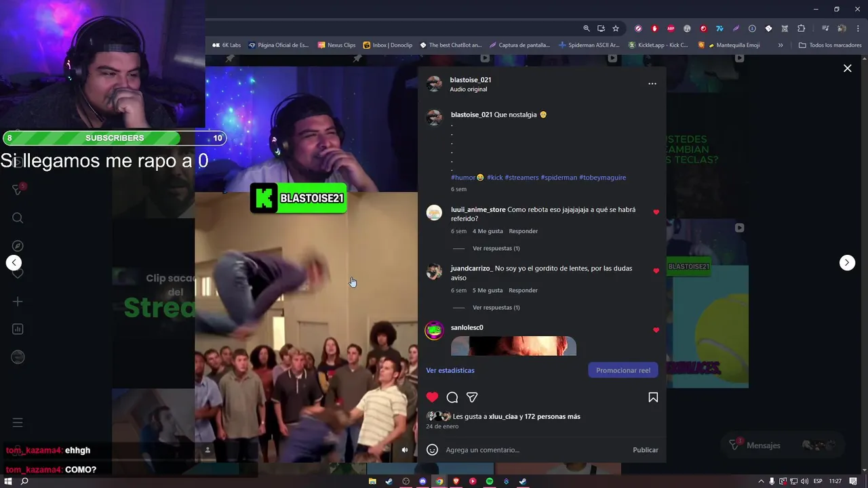Open the Chrome three-dot menu
This screenshot has width=868, height=488.
tap(857, 28)
